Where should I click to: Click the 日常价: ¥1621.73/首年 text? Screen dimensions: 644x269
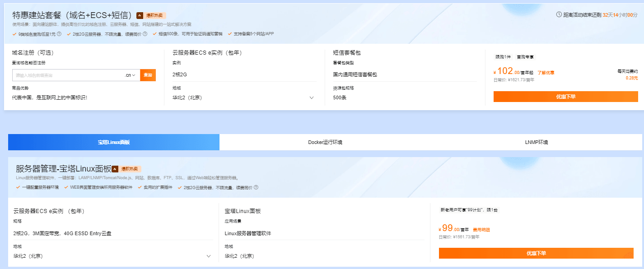click(514, 80)
